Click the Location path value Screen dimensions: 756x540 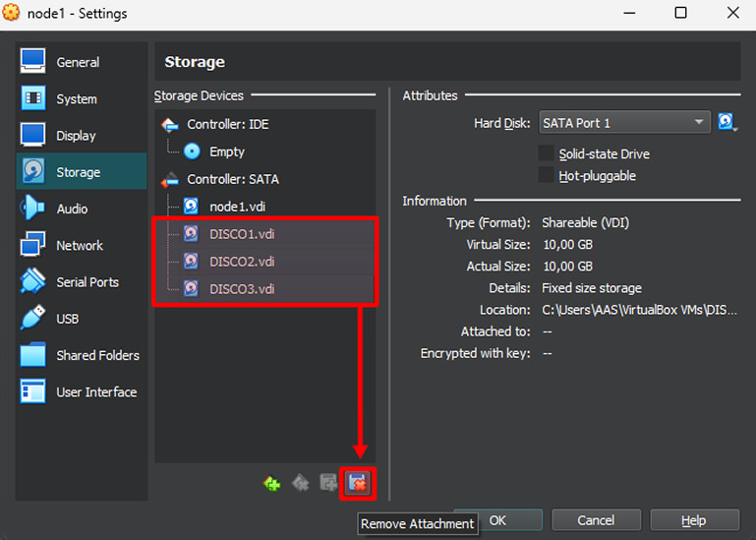click(639, 310)
